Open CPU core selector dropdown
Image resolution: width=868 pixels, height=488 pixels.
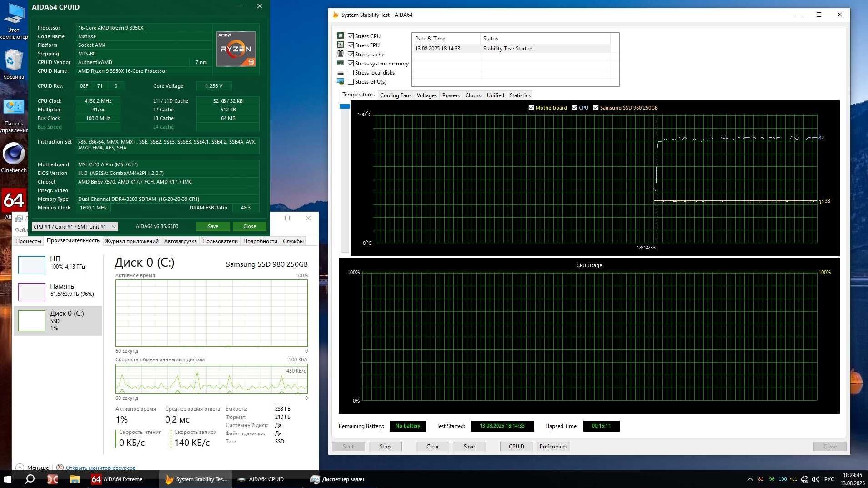(x=75, y=226)
